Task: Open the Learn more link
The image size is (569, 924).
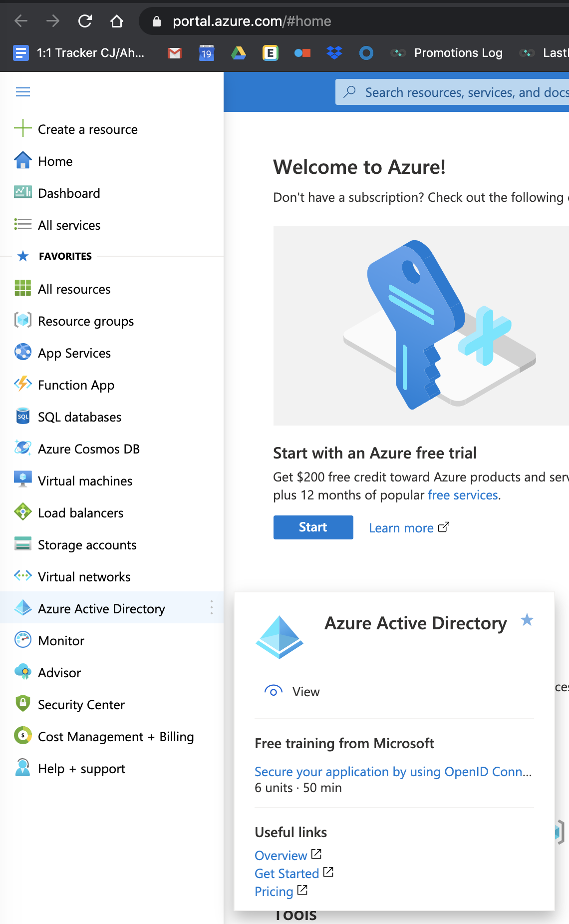Action: (x=409, y=528)
